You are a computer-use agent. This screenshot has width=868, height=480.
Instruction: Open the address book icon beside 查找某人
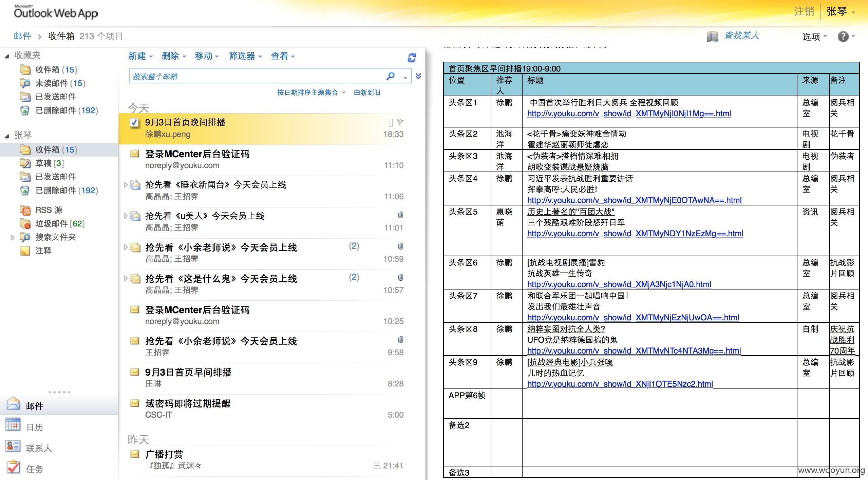712,36
